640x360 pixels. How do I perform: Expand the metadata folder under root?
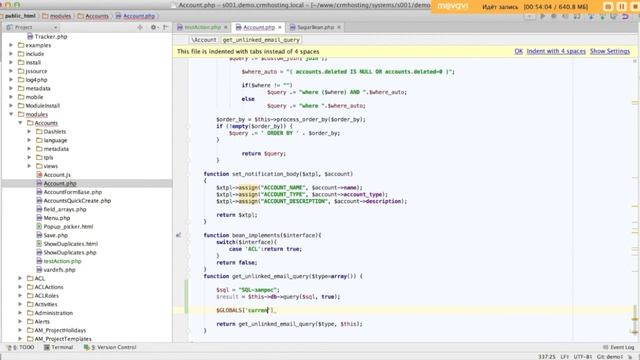[11, 89]
